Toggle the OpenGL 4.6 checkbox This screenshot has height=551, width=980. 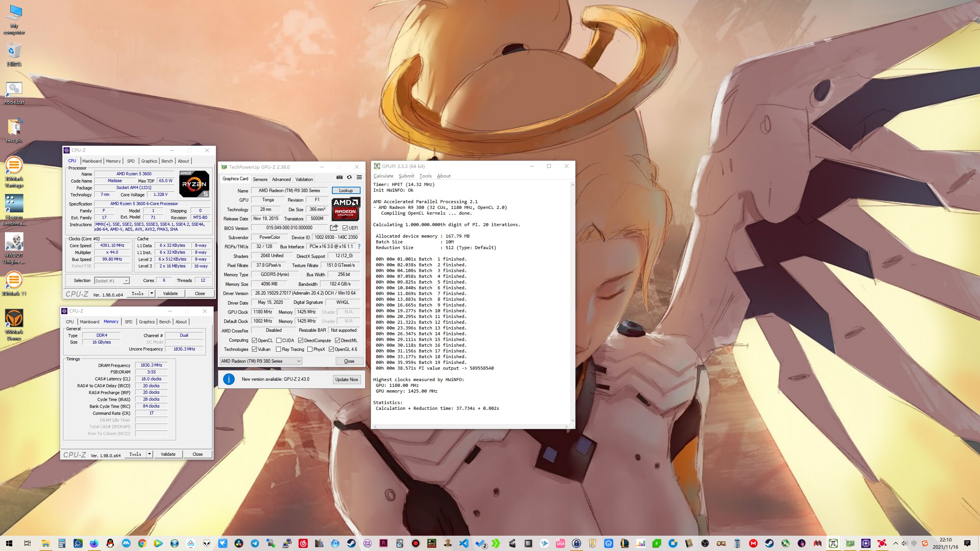(331, 349)
